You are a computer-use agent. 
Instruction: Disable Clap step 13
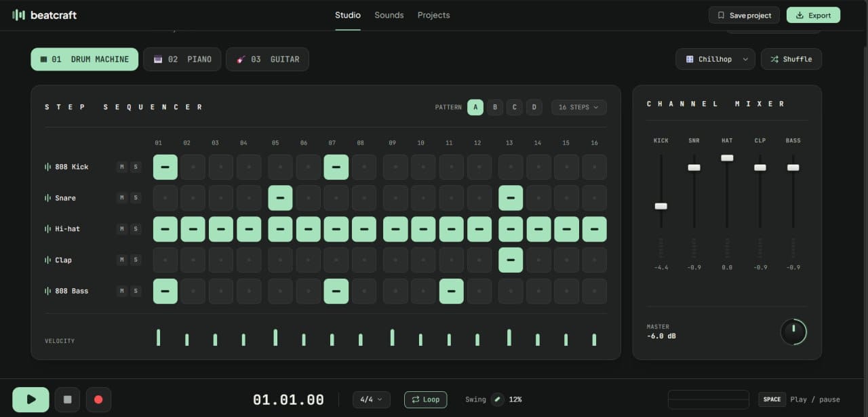pos(511,260)
